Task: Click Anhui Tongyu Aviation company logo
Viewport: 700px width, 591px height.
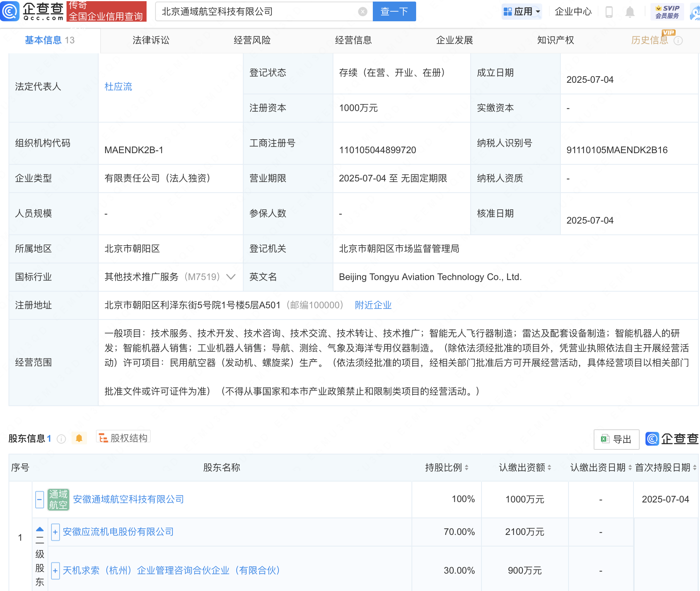Action: 58,499
